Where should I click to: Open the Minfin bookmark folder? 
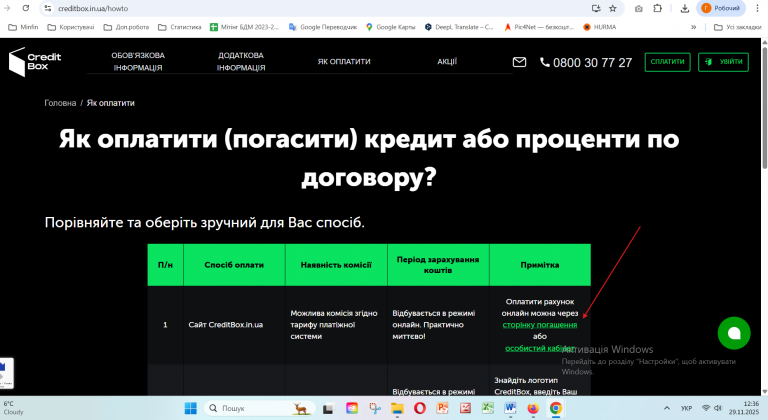pyautogui.click(x=23, y=27)
